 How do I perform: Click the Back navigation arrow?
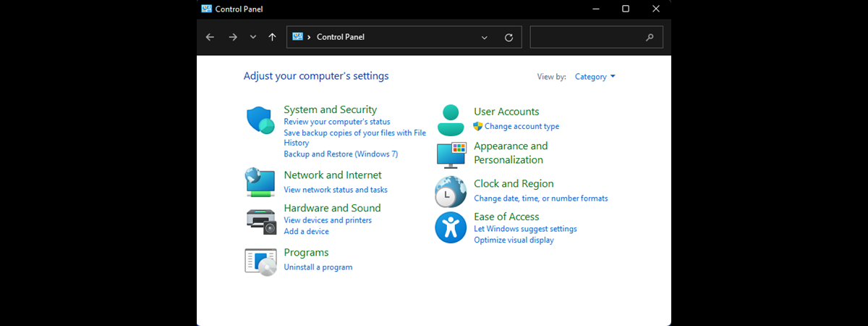210,37
